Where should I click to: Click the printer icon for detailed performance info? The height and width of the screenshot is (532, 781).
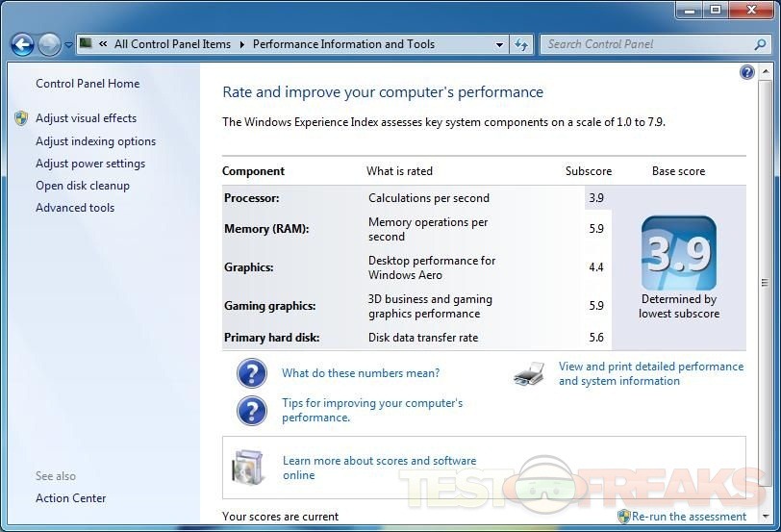tap(529, 374)
